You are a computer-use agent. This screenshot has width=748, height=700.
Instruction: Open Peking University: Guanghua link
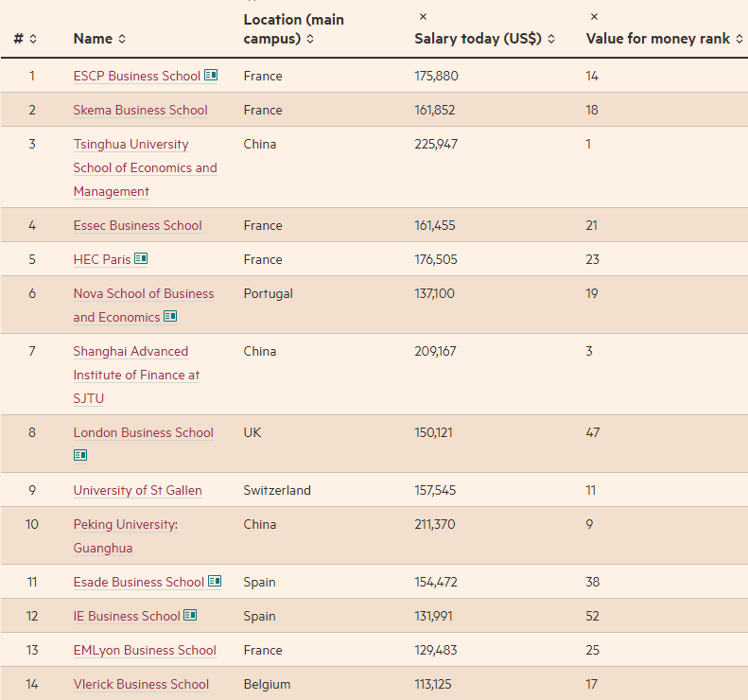pos(126,535)
